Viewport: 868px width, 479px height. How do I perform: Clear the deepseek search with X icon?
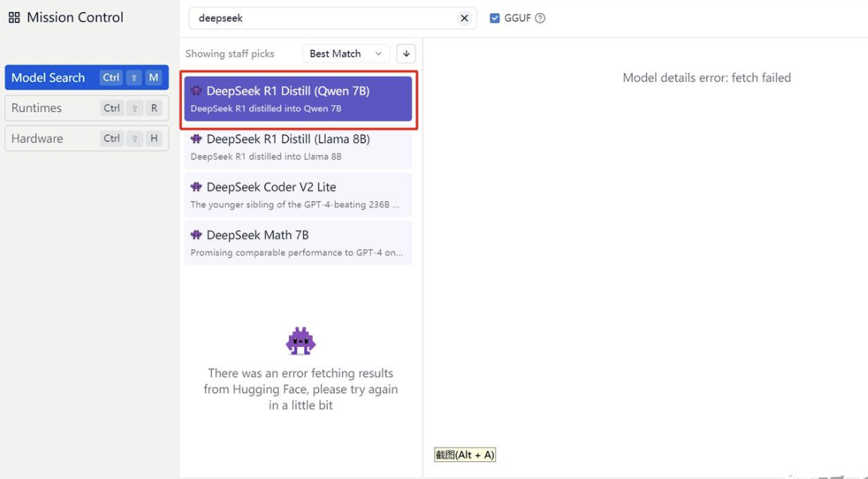click(465, 18)
